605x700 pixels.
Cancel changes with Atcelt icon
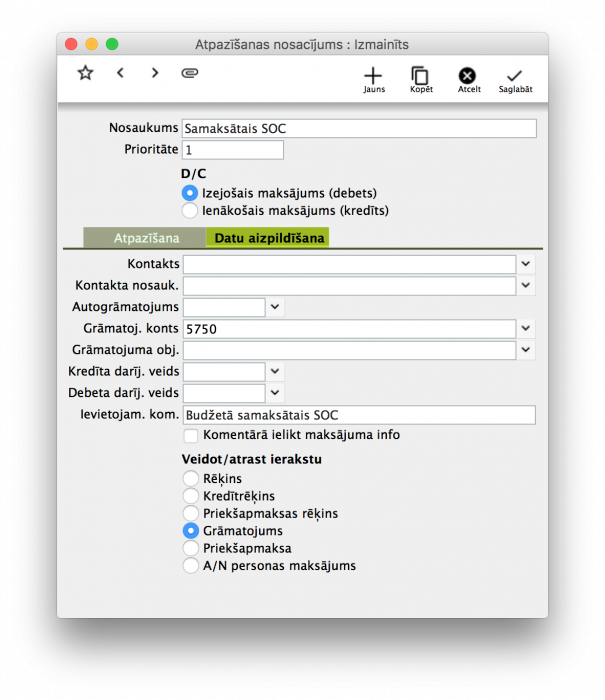tap(467, 77)
